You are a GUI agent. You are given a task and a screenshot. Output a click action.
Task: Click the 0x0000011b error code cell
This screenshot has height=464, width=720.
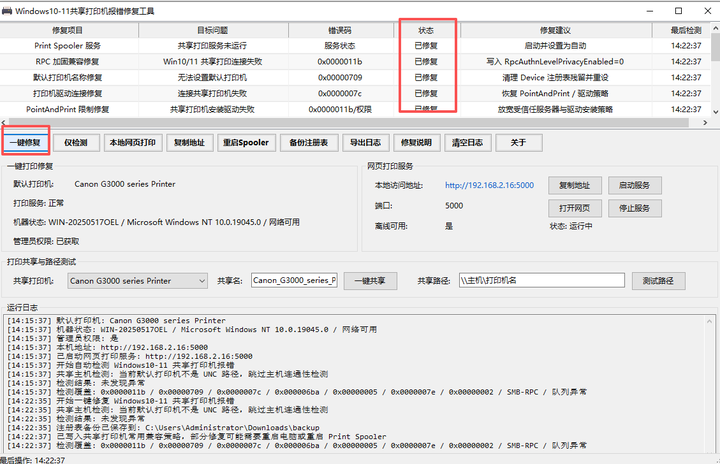340,62
